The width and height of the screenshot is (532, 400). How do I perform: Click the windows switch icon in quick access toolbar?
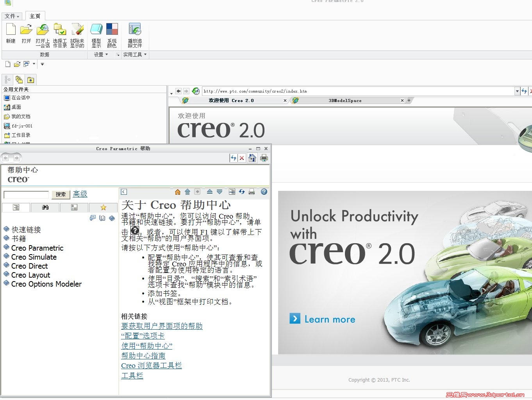click(26, 64)
